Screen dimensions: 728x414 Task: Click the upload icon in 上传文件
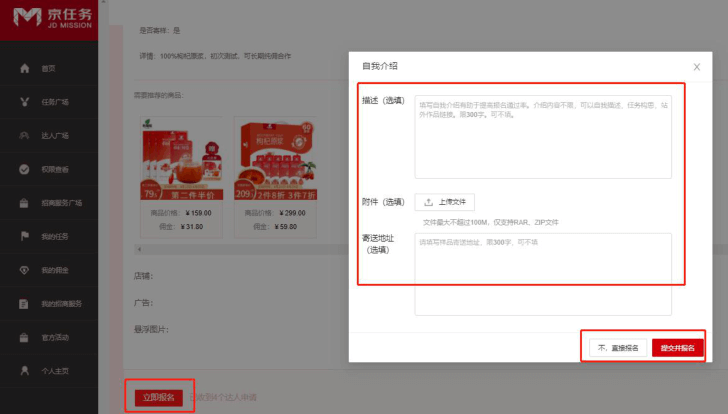click(429, 202)
